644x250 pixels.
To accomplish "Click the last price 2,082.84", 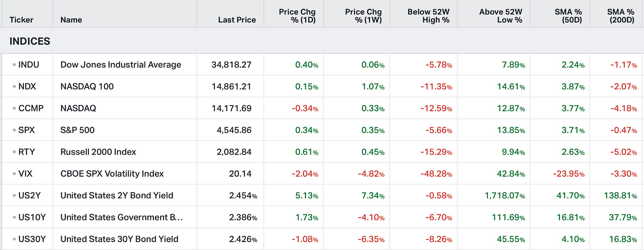I will [234, 152].
